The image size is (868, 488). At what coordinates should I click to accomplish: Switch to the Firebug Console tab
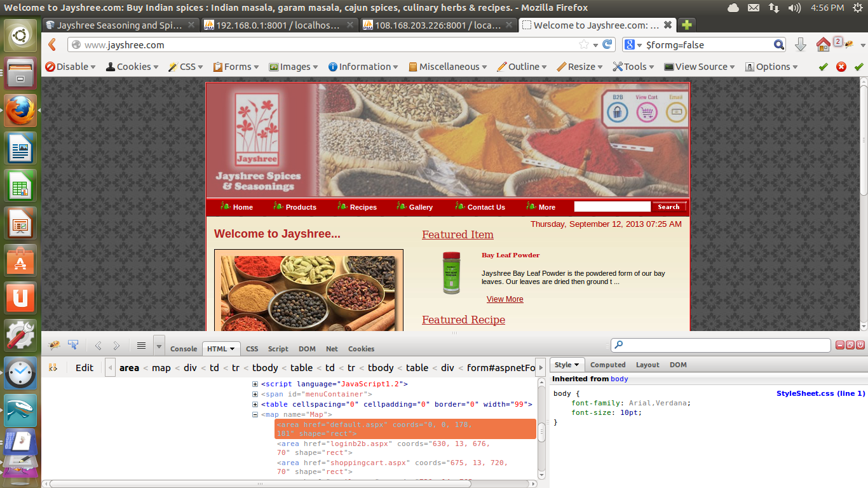(184, 349)
